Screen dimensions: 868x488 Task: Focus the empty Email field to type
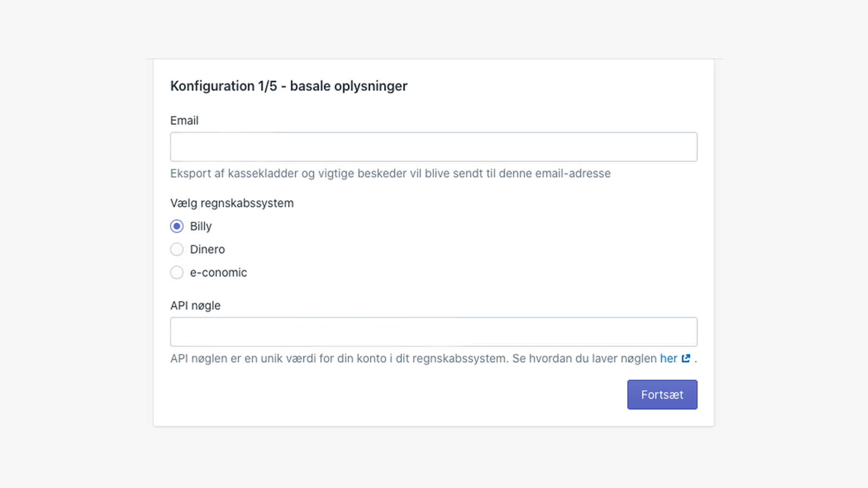(x=433, y=146)
